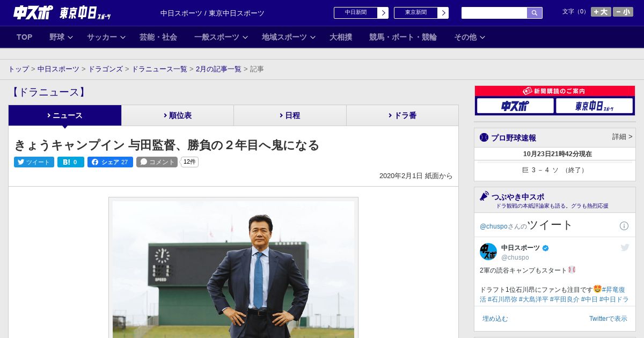This screenshot has width=644, height=338.
Task: Open コメント comments button
Action: pyautogui.click(x=157, y=162)
